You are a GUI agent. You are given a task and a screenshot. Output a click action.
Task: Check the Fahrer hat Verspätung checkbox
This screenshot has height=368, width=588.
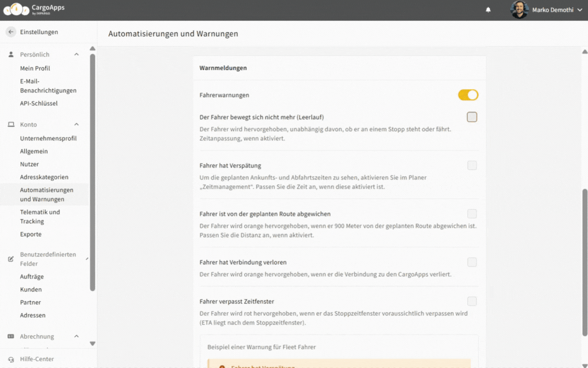(472, 165)
